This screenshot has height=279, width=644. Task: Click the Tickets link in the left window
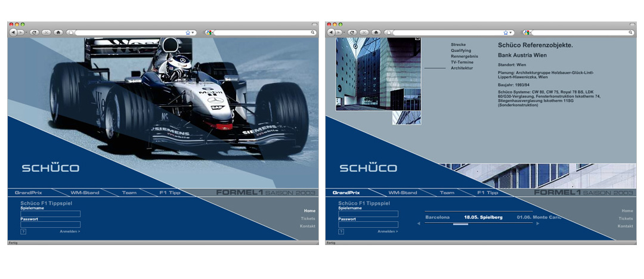click(308, 219)
